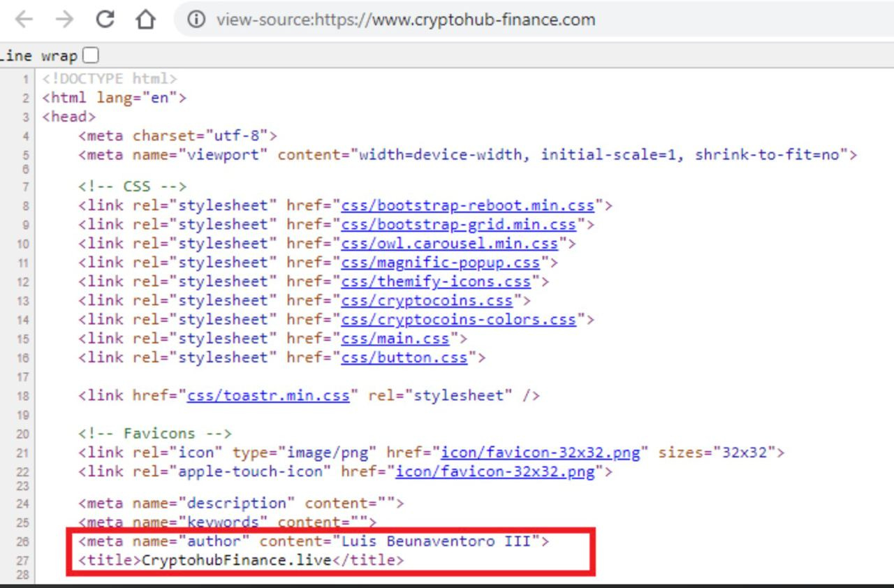
Task: Open the css/cryptocoins.css link
Action: click(427, 300)
